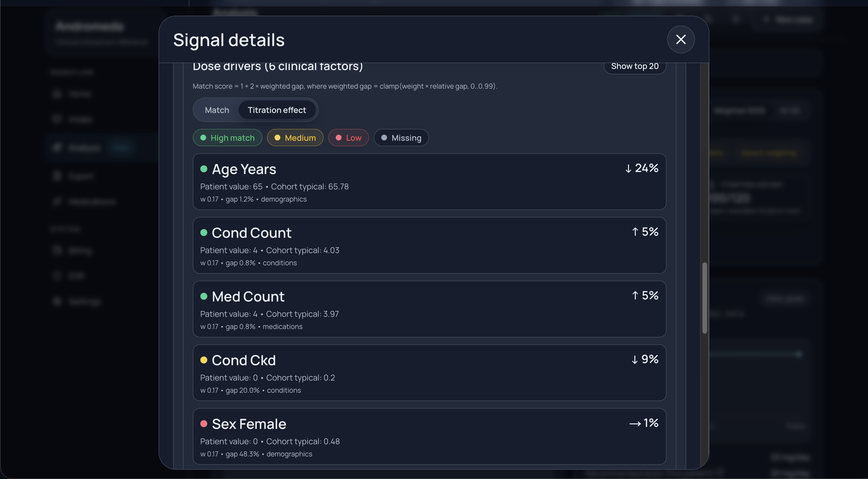Click the right arrow 1% on Sex Female
868x479 pixels.
644,423
